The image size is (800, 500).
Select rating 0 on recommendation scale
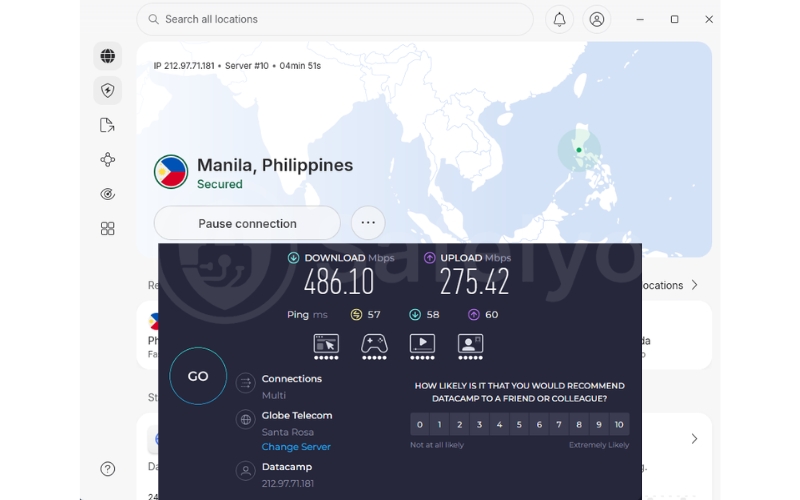pyautogui.click(x=420, y=424)
